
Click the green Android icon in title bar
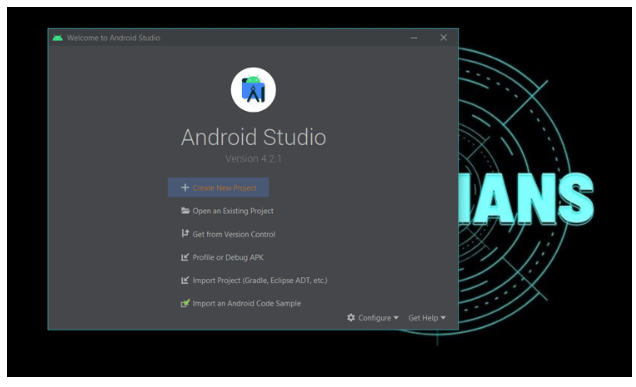point(58,38)
